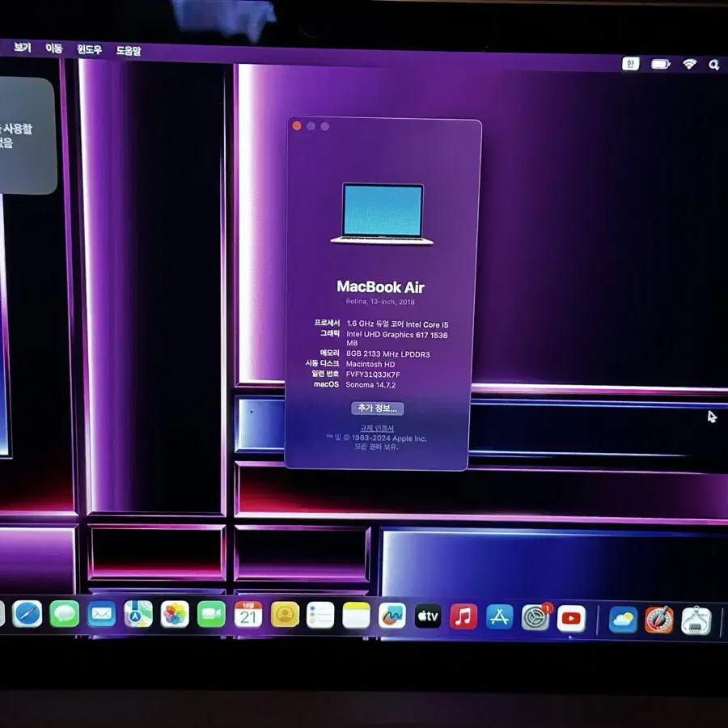This screenshot has height=728, width=728.
Task: Open the 윈도우 menu
Action: [x=89, y=49]
